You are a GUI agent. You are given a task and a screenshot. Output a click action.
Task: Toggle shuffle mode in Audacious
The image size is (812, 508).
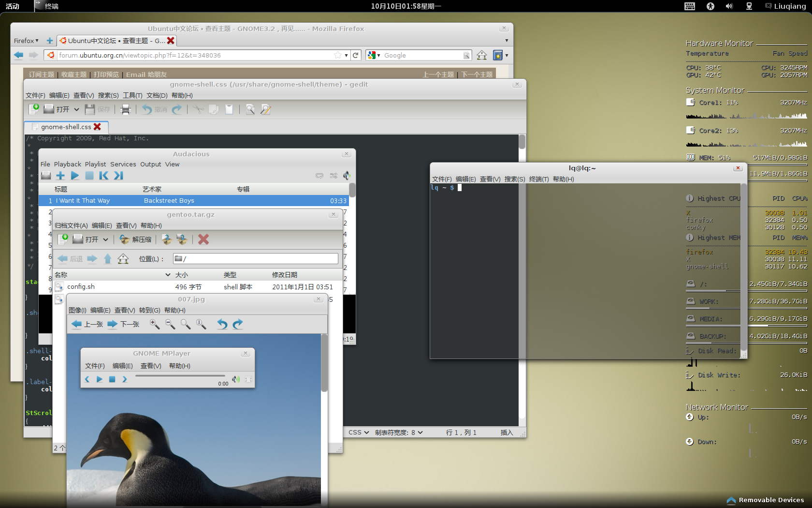(x=333, y=176)
